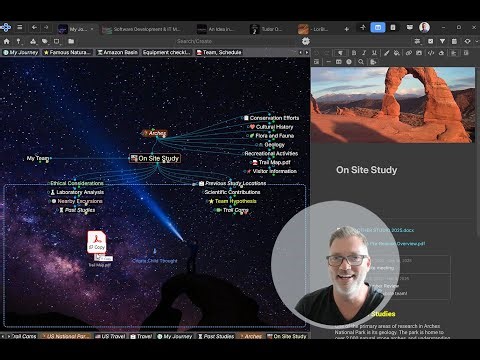Image resolution: width=480 pixels, height=360 pixels.
Task: Click Delicate Arch image in notes
Action: (x=393, y=105)
